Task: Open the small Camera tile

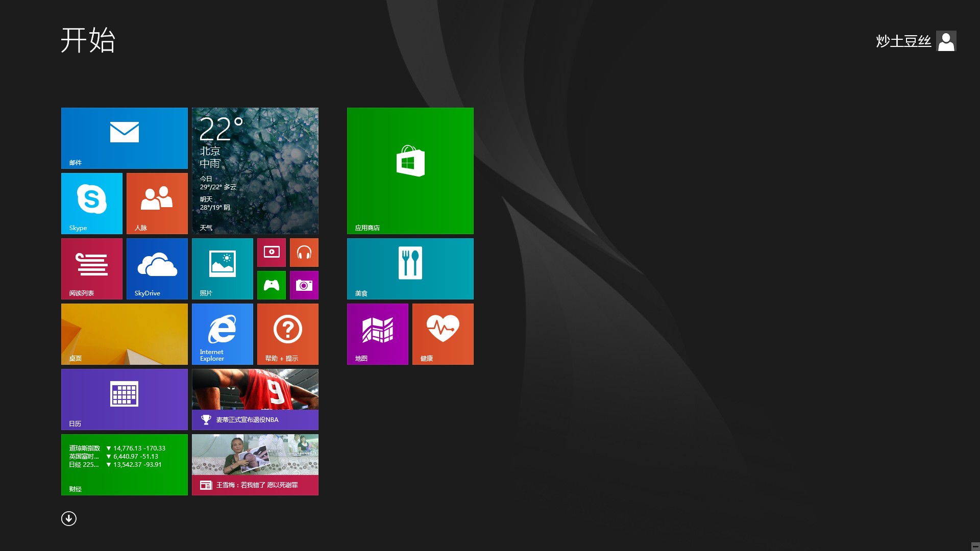Action: 304,285
